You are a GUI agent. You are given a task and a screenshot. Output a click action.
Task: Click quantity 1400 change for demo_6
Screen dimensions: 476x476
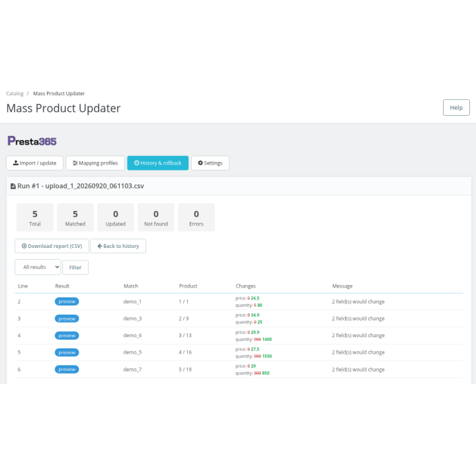pos(267,339)
